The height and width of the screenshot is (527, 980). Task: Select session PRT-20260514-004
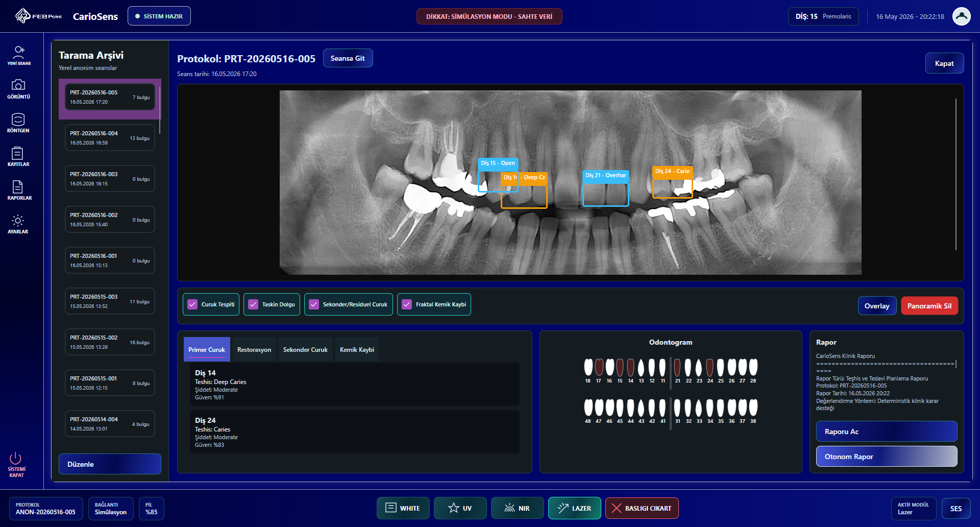[110, 424]
